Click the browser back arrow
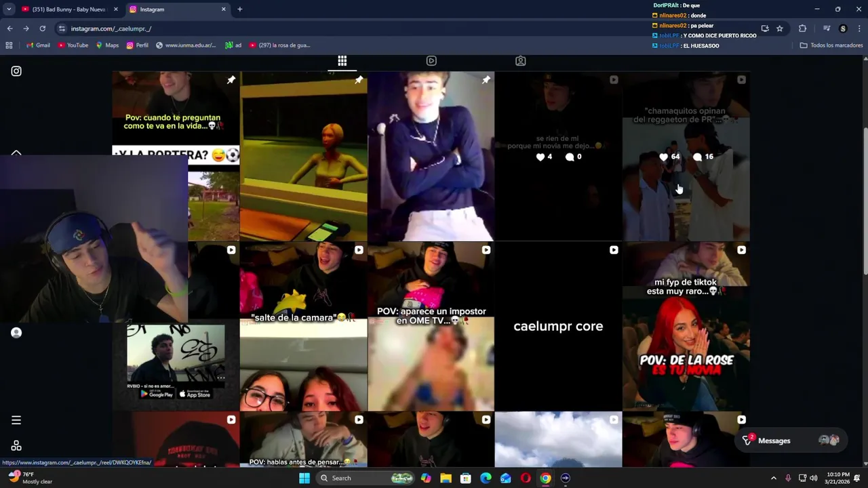 click(9, 28)
